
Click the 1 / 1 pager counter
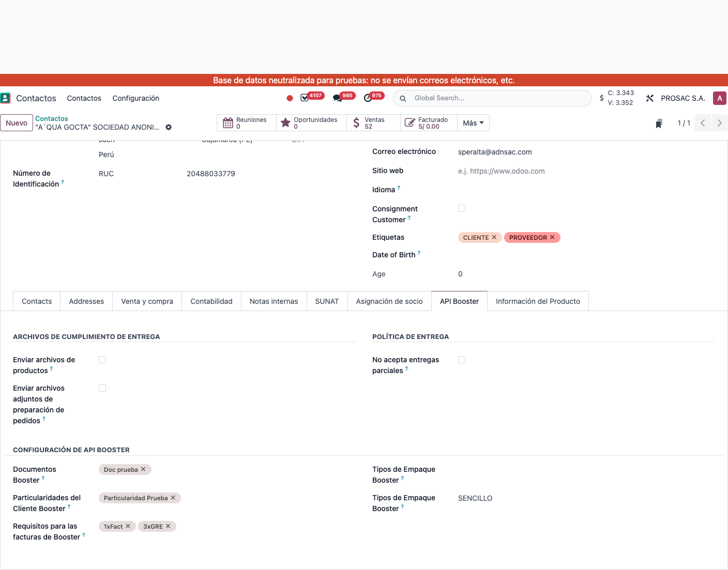pyautogui.click(x=684, y=123)
